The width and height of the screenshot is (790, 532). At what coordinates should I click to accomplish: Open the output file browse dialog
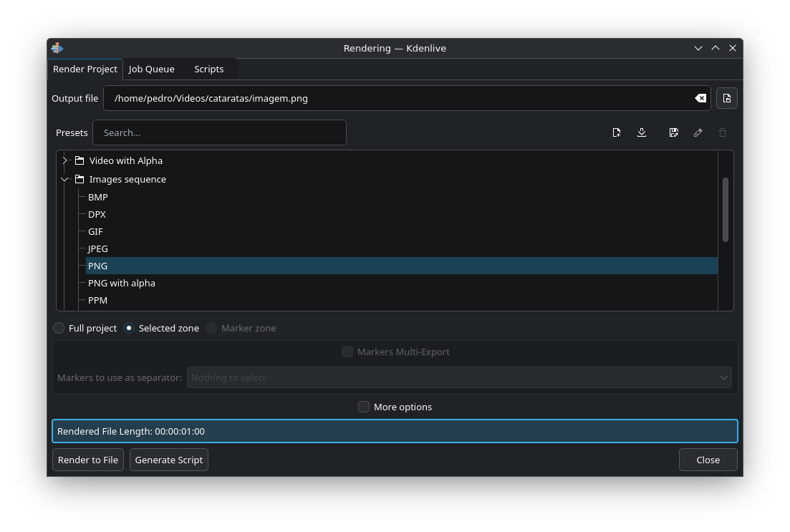[x=727, y=98]
